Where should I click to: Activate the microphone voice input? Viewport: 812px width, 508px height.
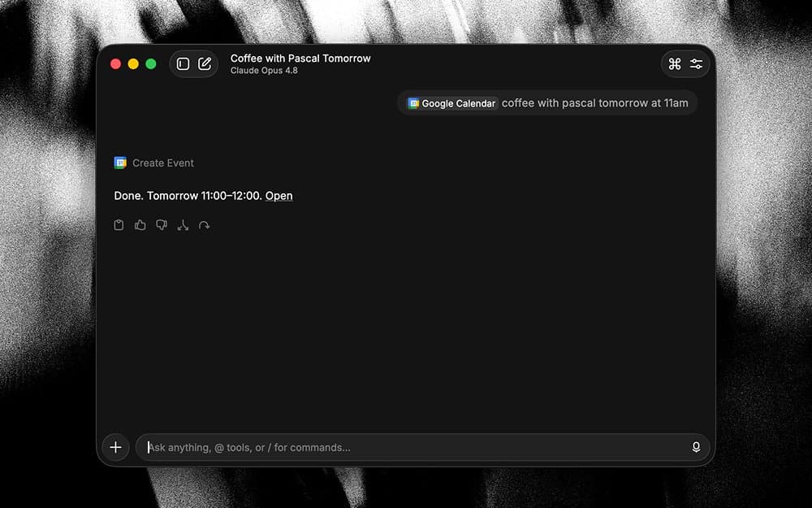pos(696,447)
